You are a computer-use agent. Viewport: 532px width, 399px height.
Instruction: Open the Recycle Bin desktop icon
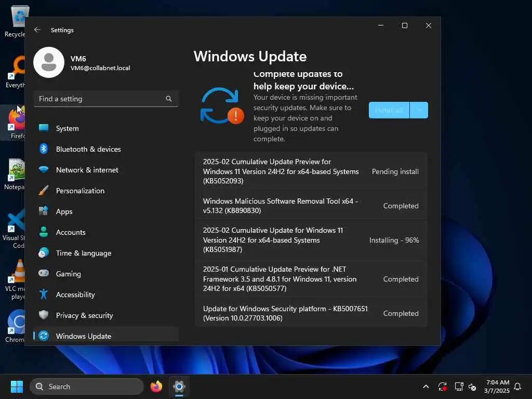click(15, 22)
